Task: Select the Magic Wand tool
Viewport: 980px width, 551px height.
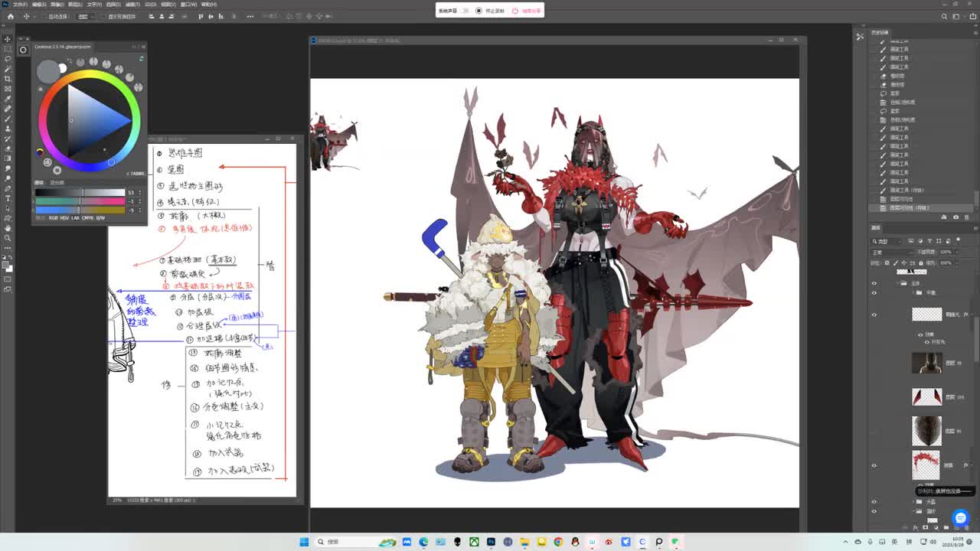Action: click(x=8, y=69)
